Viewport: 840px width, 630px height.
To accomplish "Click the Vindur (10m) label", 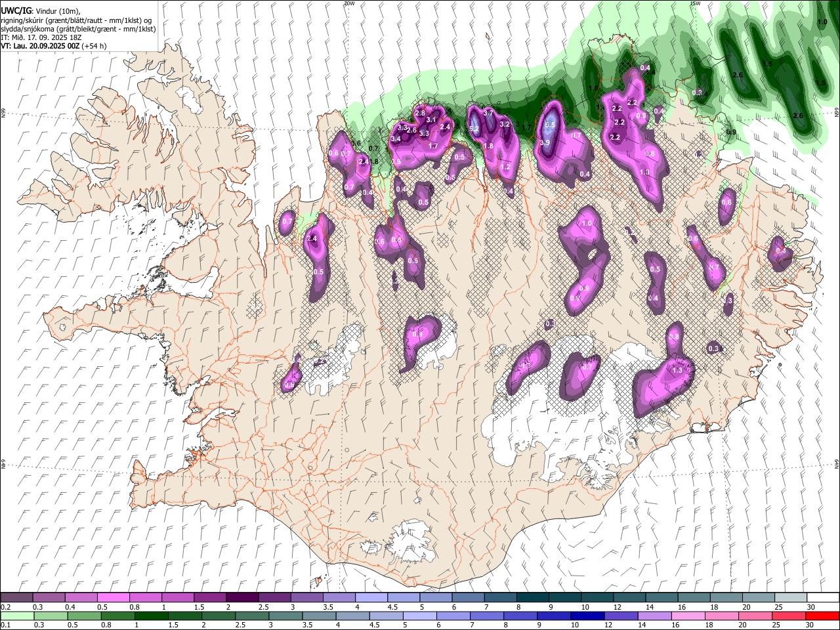I will [x=57, y=10].
